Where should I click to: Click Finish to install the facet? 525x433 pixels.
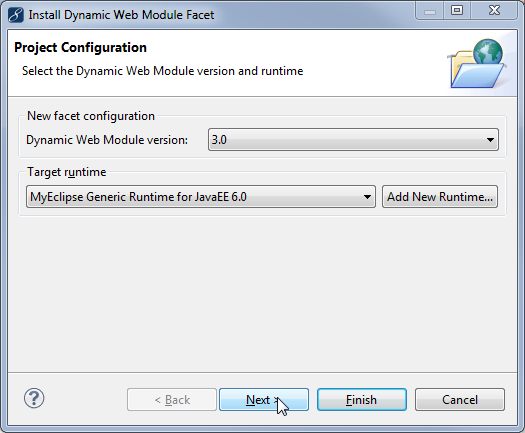[x=362, y=400]
